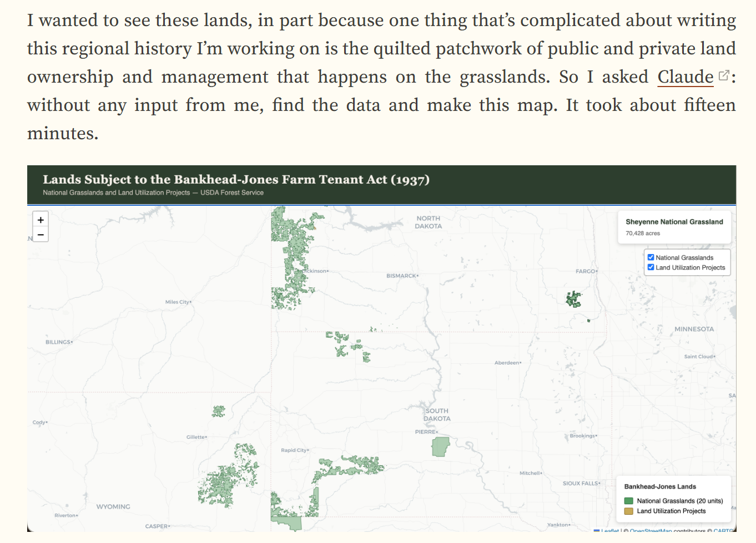Open the layer control panel
The height and width of the screenshot is (543, 756).
[687, 262]
